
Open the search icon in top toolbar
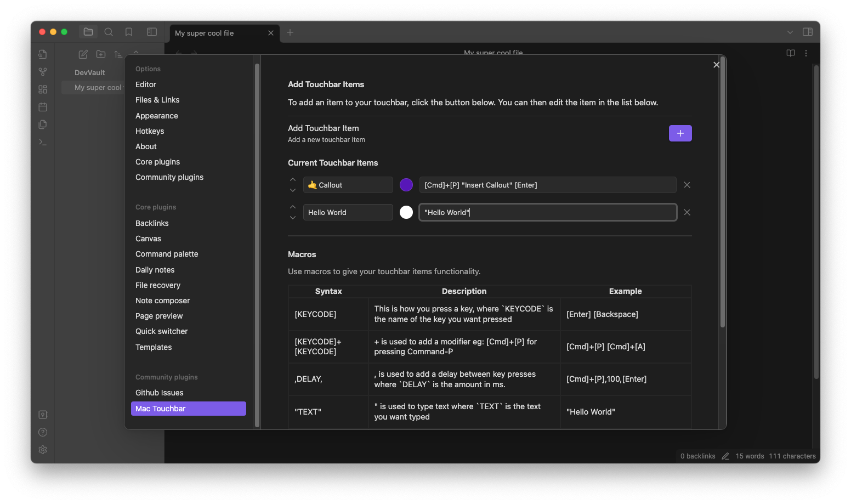coord(109,32)
